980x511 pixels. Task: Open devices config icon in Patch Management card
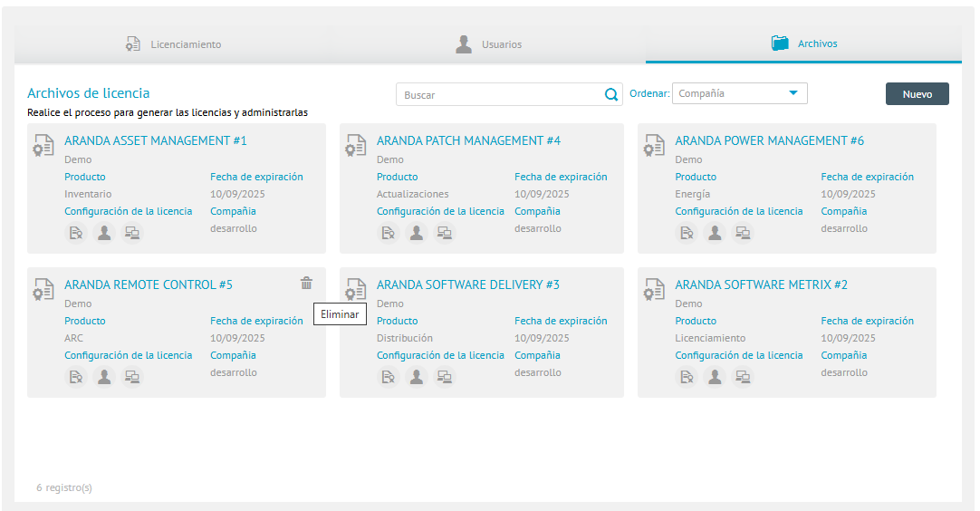tap(445, 233)
